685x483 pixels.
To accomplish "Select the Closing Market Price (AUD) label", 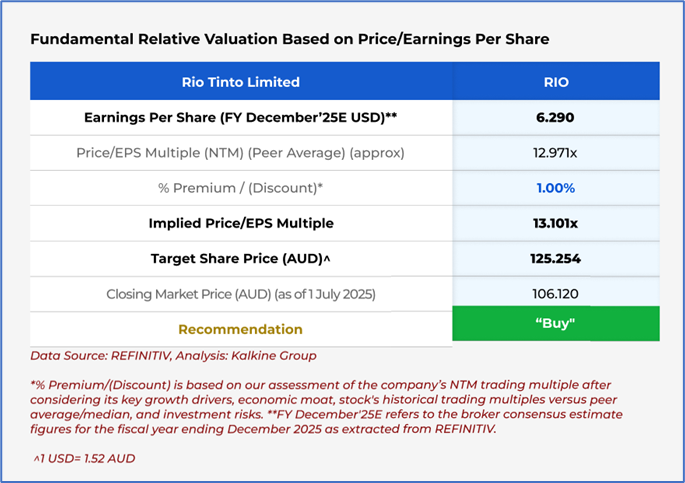I will 241,294.
